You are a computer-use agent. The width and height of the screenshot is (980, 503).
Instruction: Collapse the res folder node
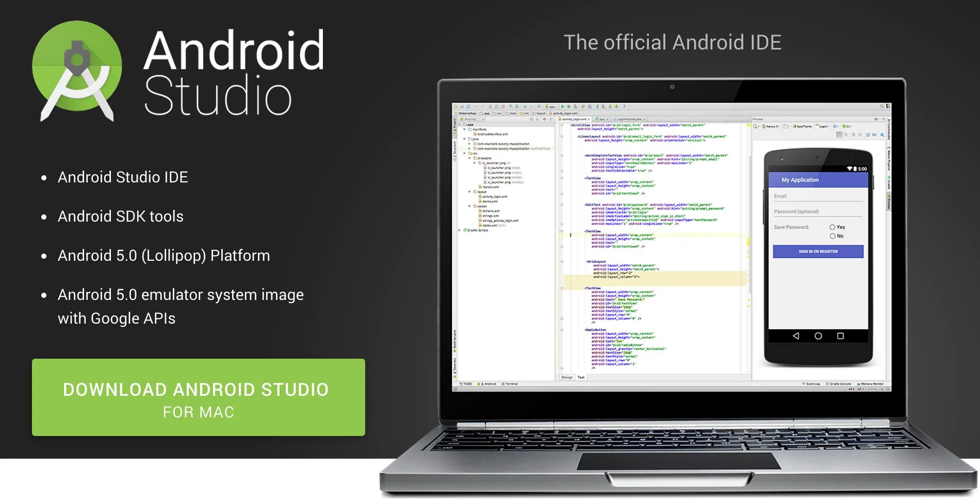(x=464, y=153)
